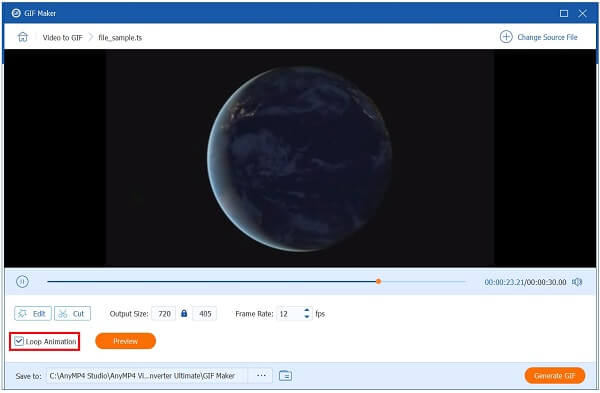Open the Cut tool
The height and width of the screenshot is (393, 600).
pyautogui.click(x=72, y=313)
